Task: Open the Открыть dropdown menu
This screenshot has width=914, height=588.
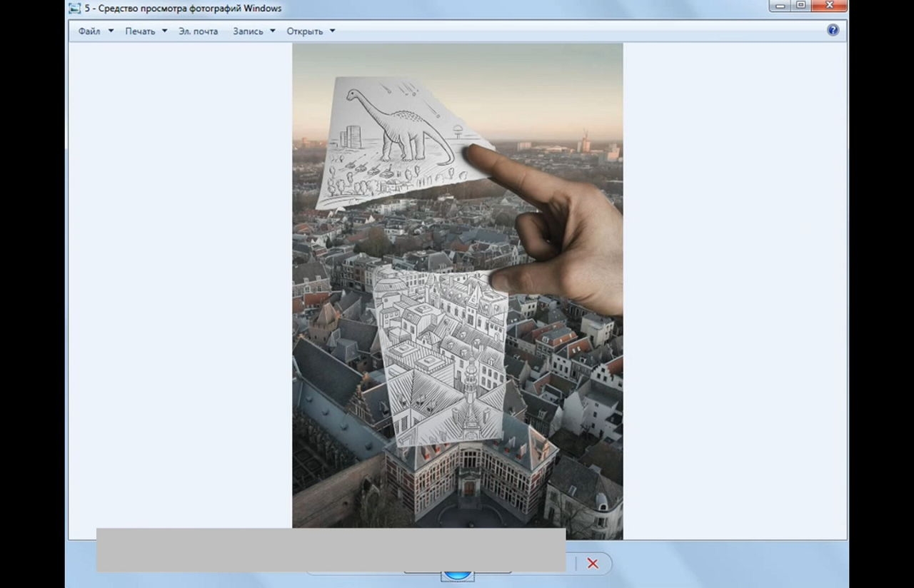Action: pos(311,31)
